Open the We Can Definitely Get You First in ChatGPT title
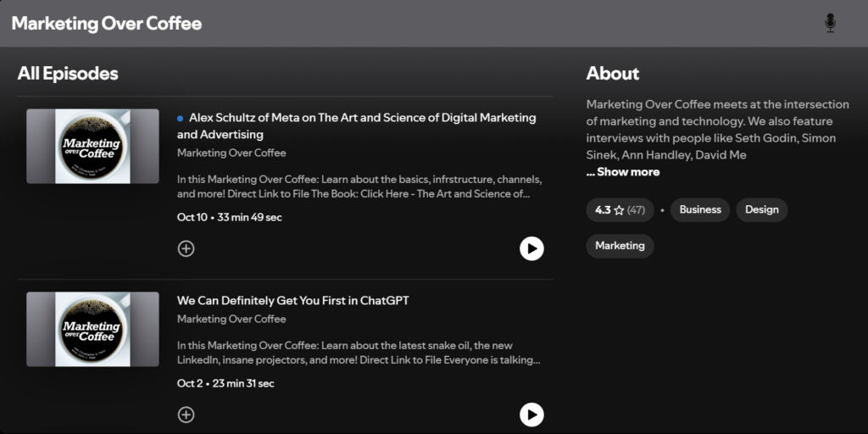Screen dimensions: 868x434 pyautogui.click(x=292, y=300)
